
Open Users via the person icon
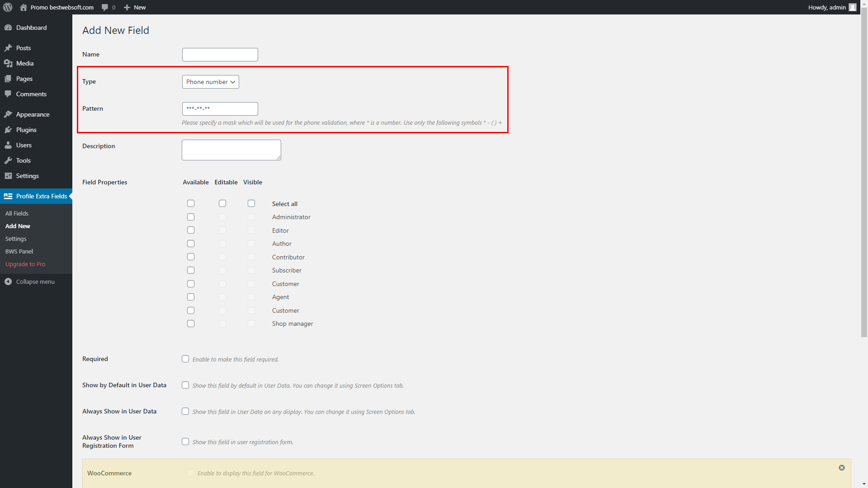[9, 145]
